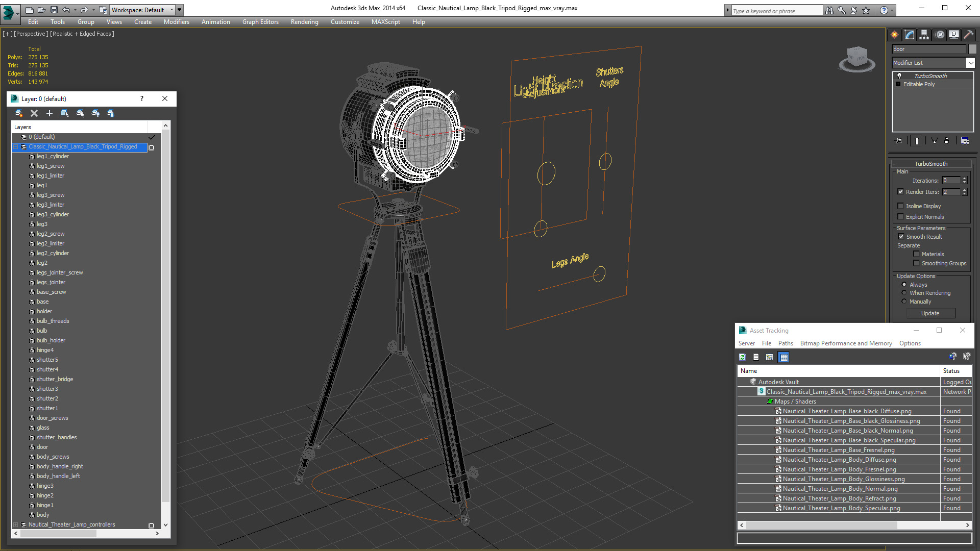The image size is (980, 551).
Task: Click Delete layer X icon
Action: click(x=34, y=113)
